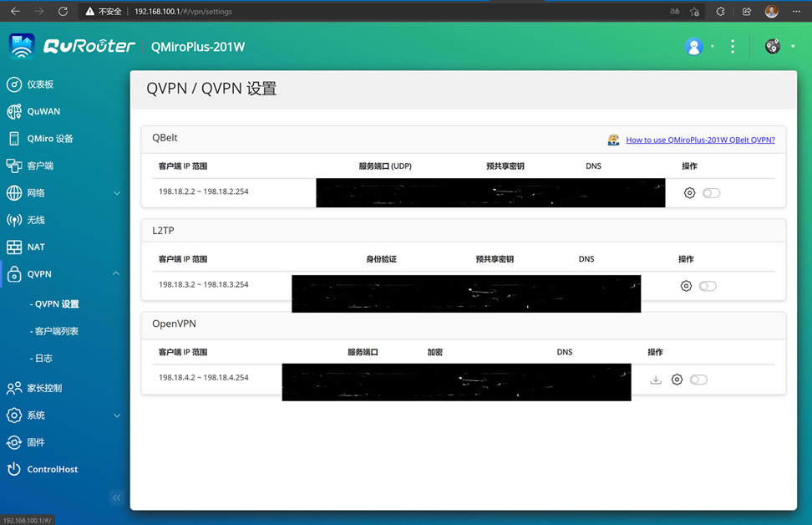
Task: Download the OpenVPN configuration file
Action: (x=656, y=380)
